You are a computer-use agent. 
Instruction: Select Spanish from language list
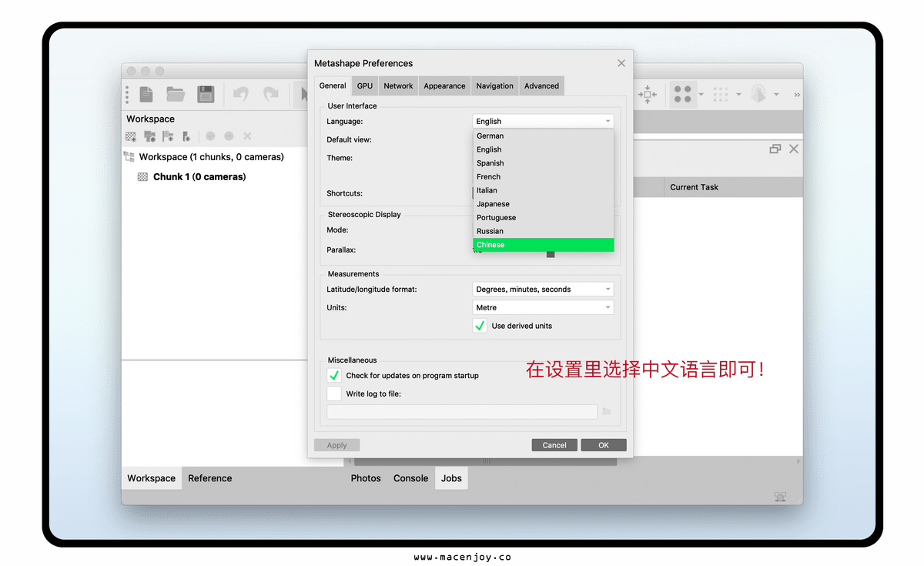click(x=543, y=163)
